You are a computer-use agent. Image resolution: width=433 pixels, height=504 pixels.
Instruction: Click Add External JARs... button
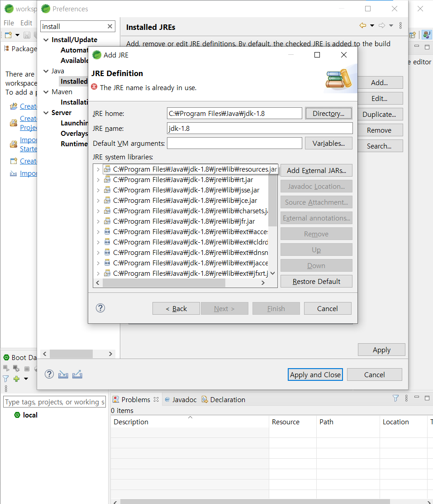click(316, 170)
